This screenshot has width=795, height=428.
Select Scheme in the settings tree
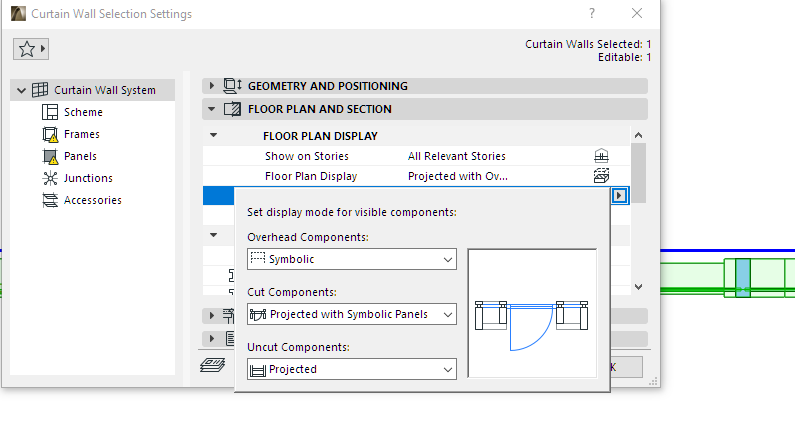pyautogui.click(x=83, y=112)
